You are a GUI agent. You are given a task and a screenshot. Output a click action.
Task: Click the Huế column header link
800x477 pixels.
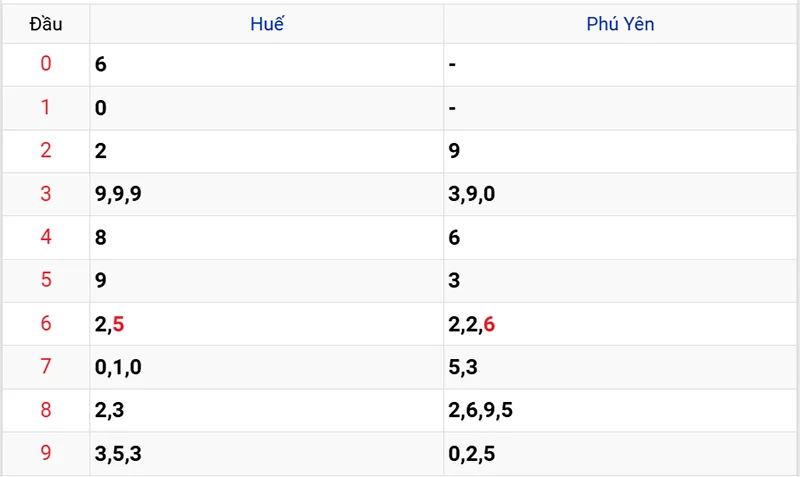point(267,24)
